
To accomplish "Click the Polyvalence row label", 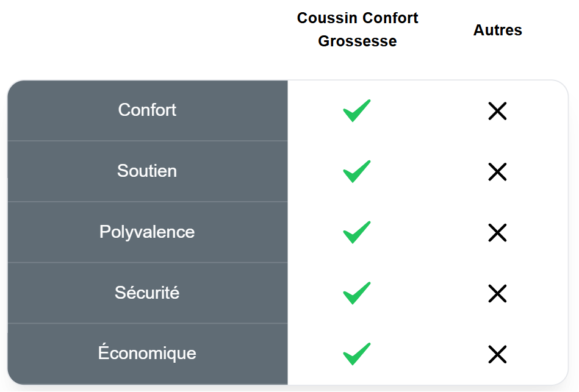I will (x=147, y=232).
